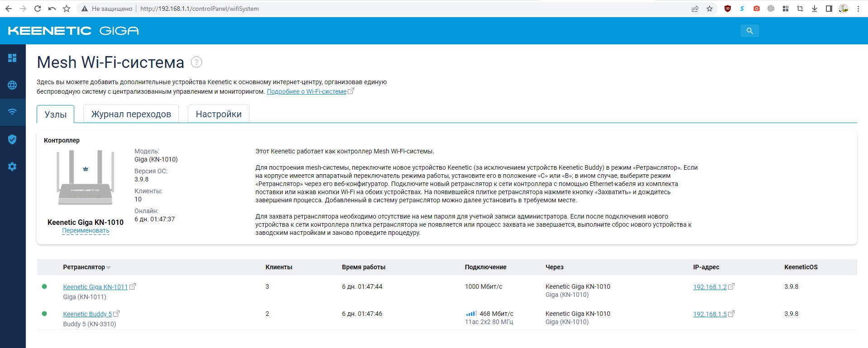Image resolution: width=868 pixels, height=348 pixels.
Task: Click the IP-адрес column header
Action: pyautogui.click(x=706, y=267)
